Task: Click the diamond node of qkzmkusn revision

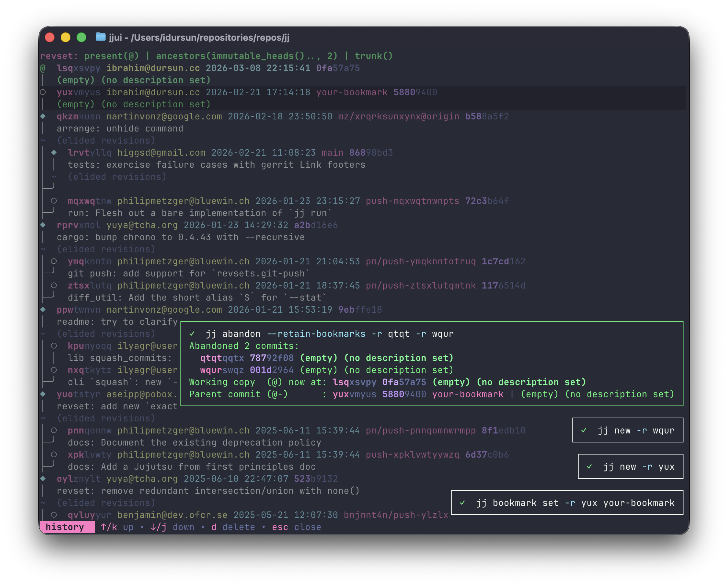Action: (x=43, y=116)
